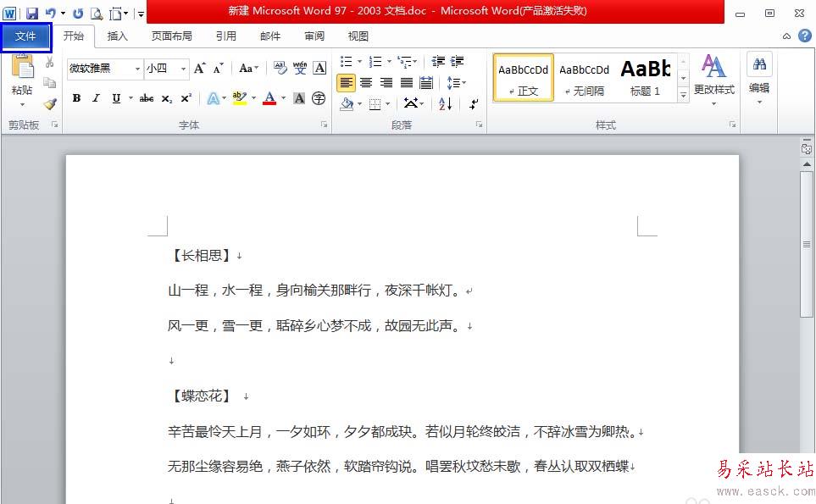Click the vertical scrollbar thumb
The width and height of the screenshot is (816, 504).
807,244
